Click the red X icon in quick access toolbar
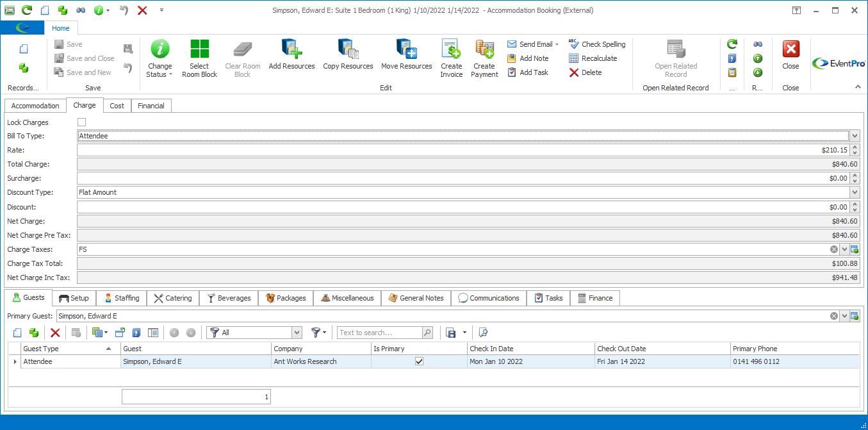This screenshot has height=430, width=868. click(142, 10)
